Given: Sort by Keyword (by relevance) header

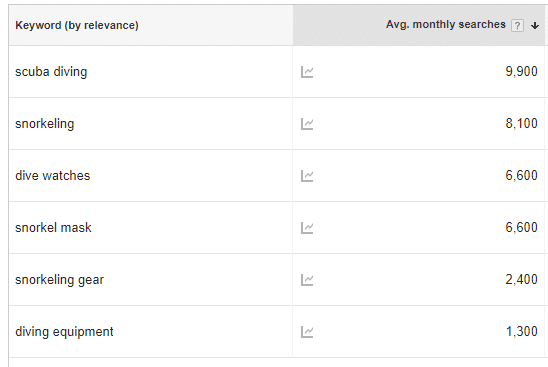Looking at the screenshot, I should pyautogui.click(x=77, y=25).
